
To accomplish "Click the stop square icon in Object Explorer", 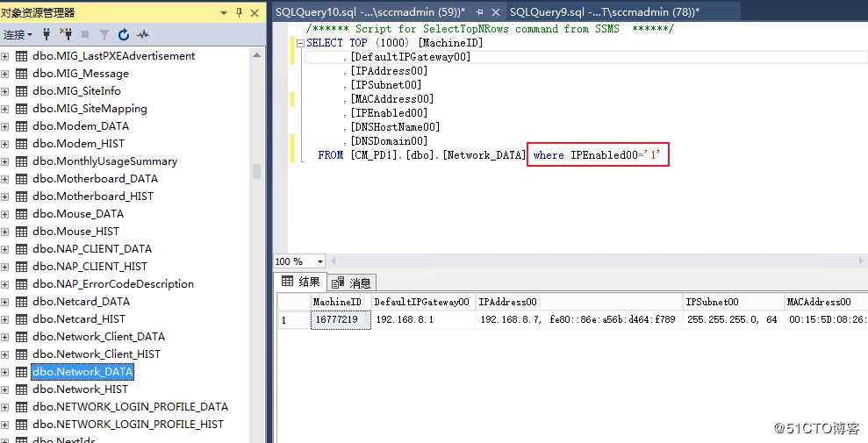I will coord(85,35).
